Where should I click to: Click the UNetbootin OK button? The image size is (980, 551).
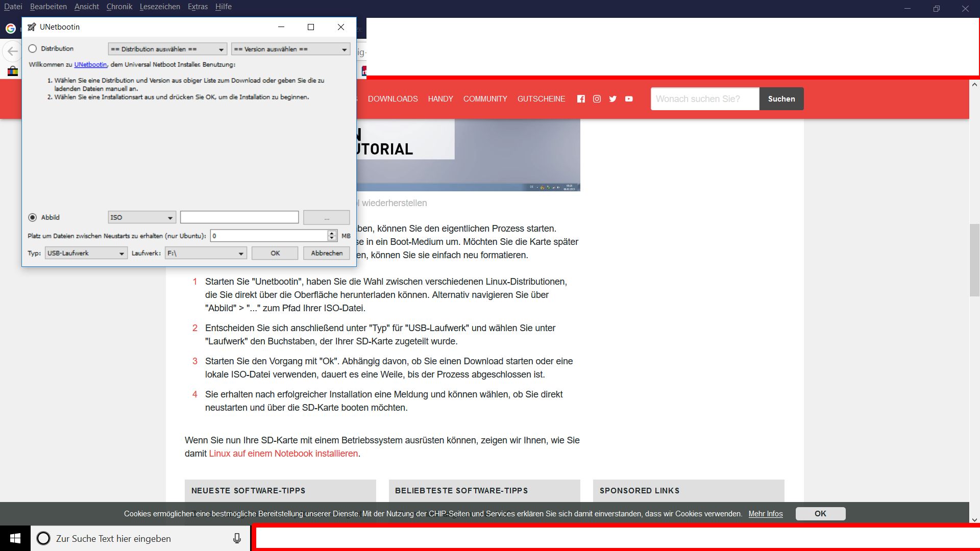pyautogui.click(x=275, y=253)
